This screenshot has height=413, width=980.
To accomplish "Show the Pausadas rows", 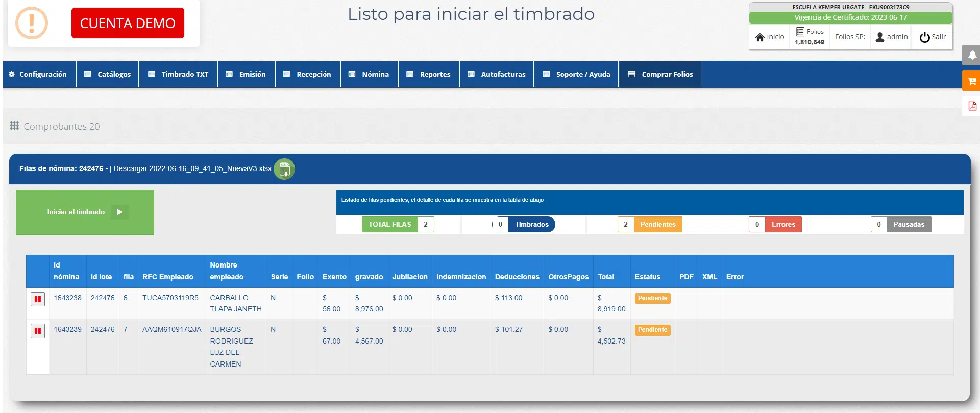I will click(x=909, y=224).
